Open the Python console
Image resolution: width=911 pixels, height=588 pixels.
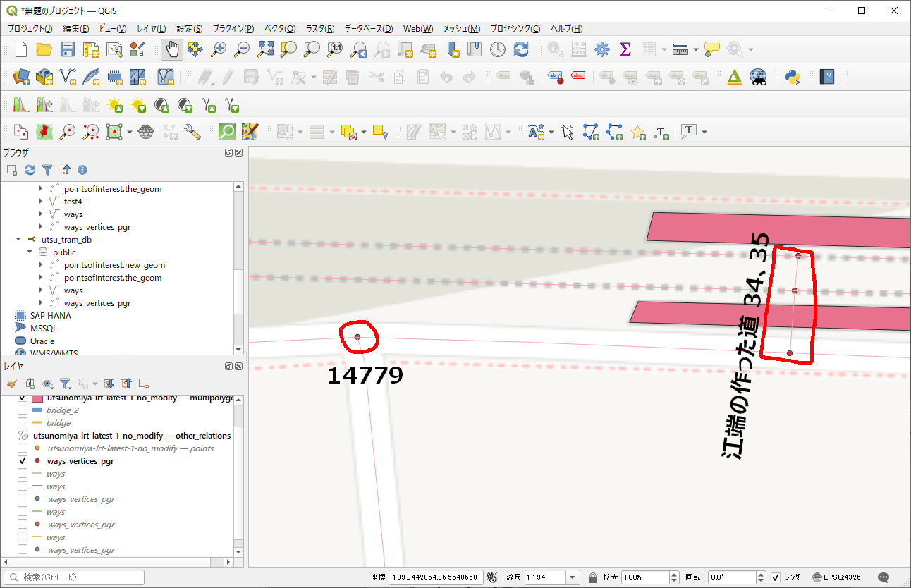pos(793,77)
